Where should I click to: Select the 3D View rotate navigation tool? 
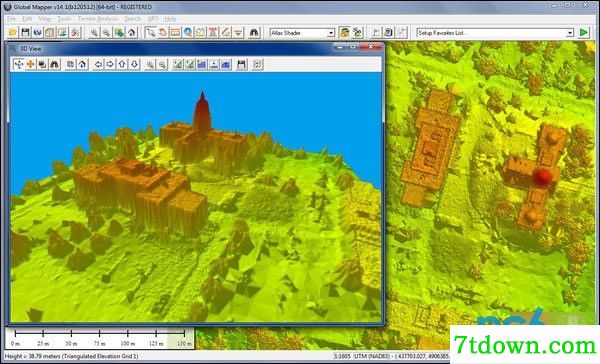click(18, 64)
